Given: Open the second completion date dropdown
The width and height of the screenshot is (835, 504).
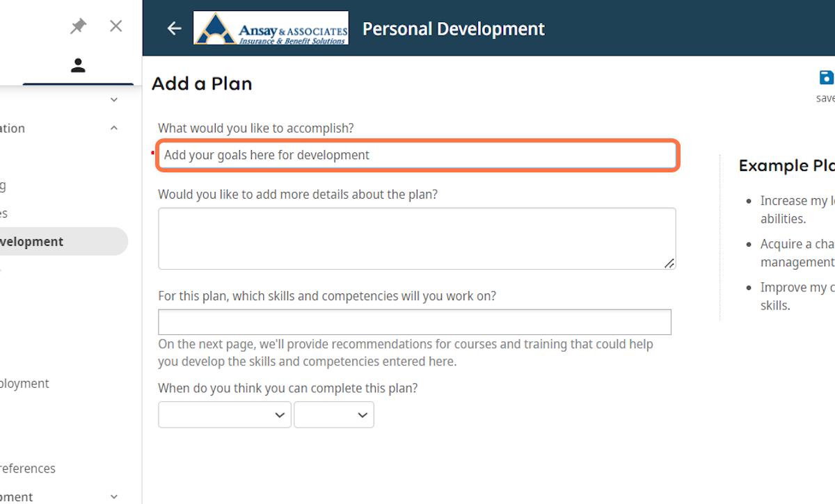Looking at the screenshot, I should click(333, 415).
